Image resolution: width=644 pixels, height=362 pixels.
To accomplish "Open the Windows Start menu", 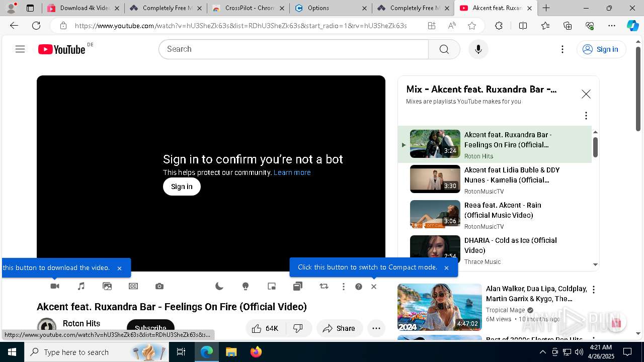I will click(12, 352).
